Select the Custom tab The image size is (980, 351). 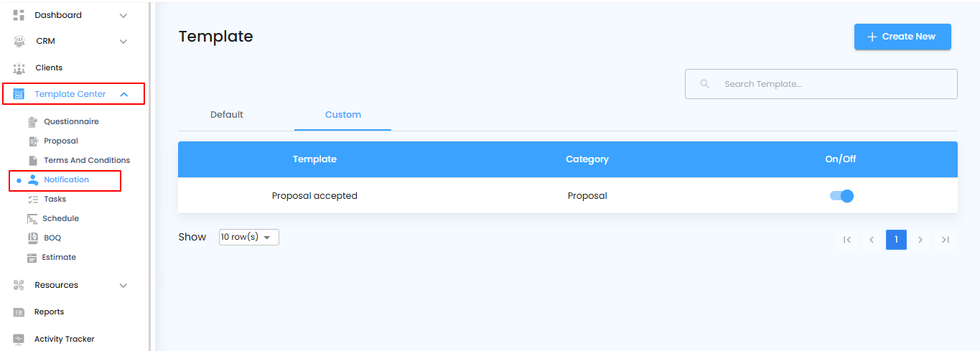click(x=343, y=115)
